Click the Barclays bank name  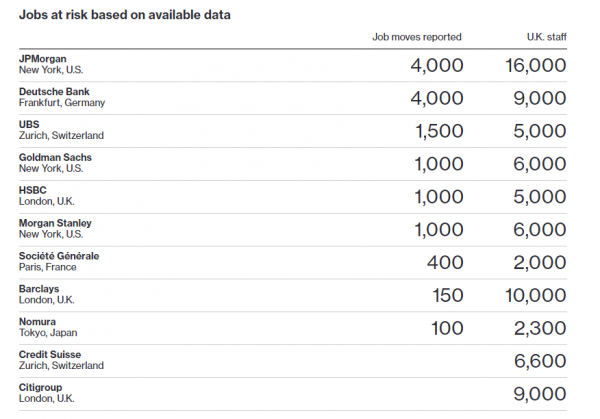[39, 289]
